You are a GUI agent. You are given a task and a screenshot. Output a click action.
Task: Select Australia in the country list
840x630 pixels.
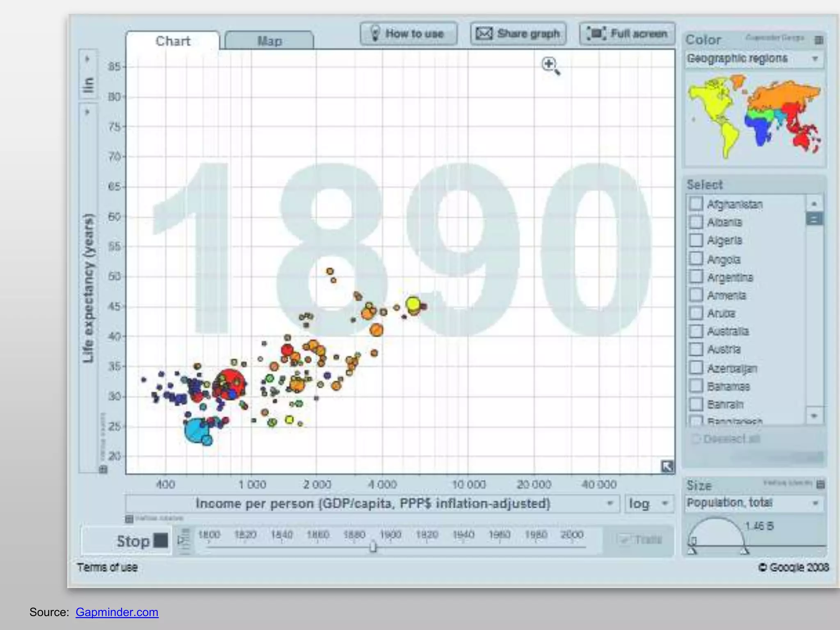tap(696, 331)
